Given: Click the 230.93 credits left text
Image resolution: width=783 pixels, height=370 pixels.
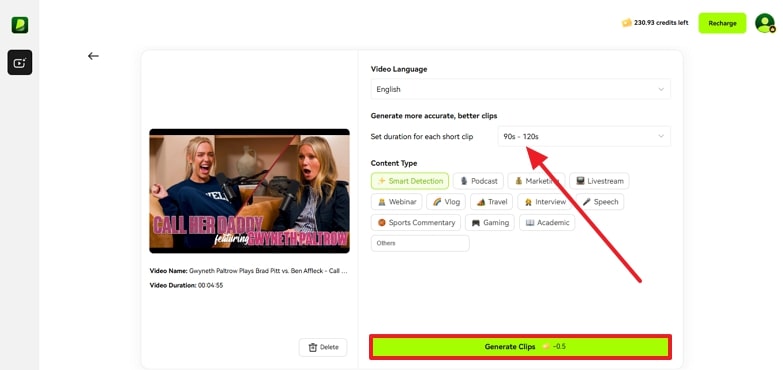Looking at the screenshot, I should coord(661,23).
